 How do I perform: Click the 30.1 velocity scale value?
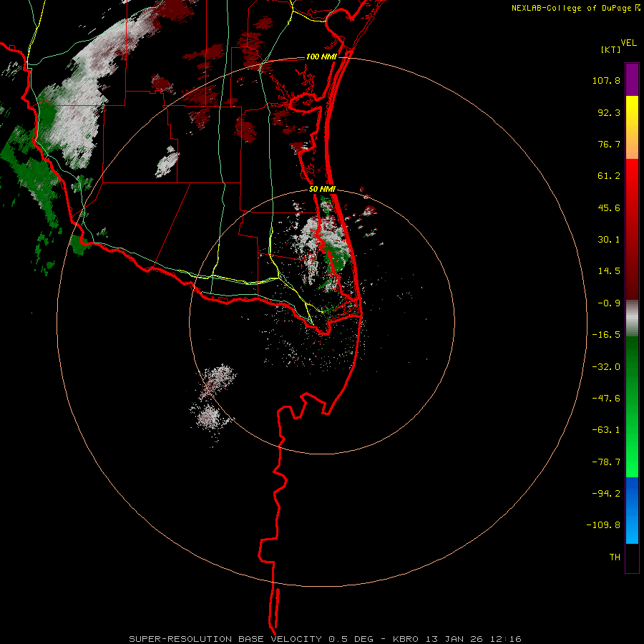(x=609, y=240)
